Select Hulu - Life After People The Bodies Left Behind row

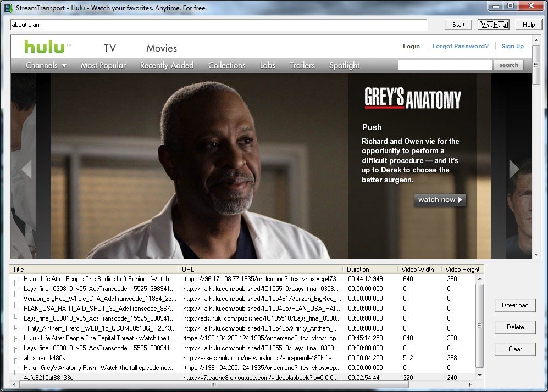242,279
